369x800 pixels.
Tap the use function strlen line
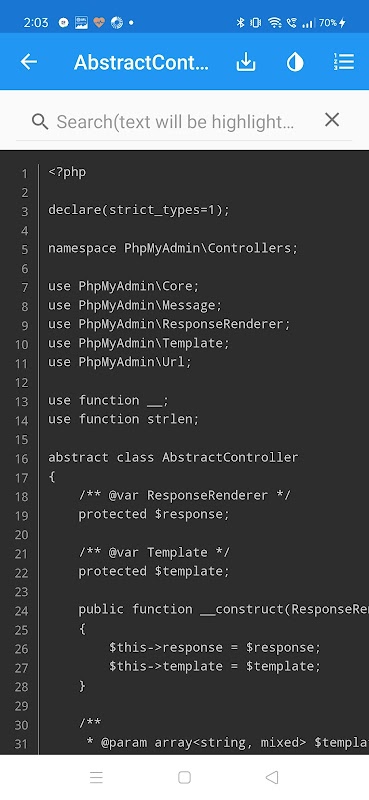pyautogui.click(x=123, y=419)
